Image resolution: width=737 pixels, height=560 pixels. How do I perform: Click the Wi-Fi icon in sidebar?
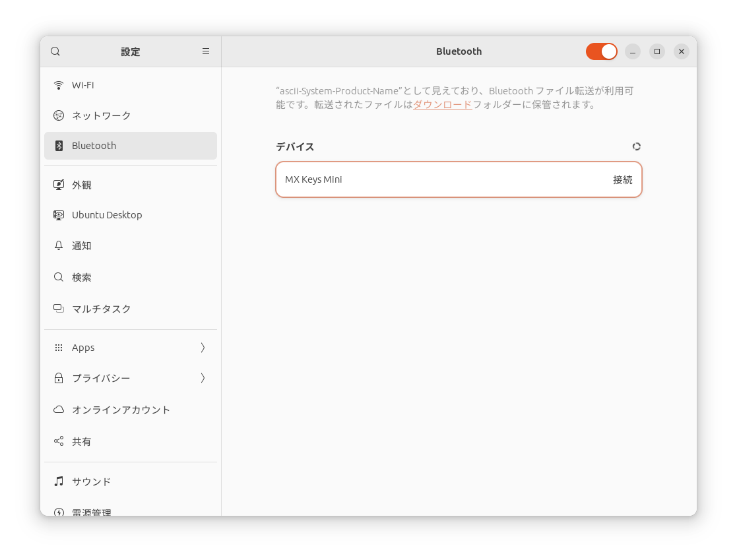(x=59, y=85)
